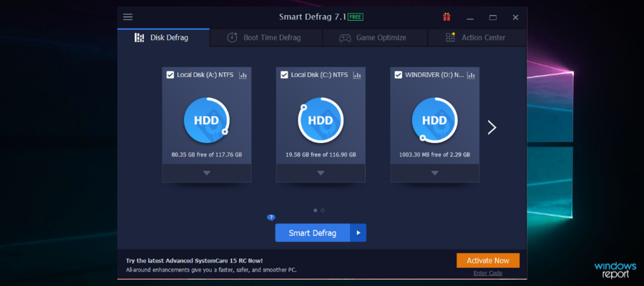644x286 pixels.
Task: Click the HDD icon of WINDRIVER (D:)
Action: click(434, 120)
